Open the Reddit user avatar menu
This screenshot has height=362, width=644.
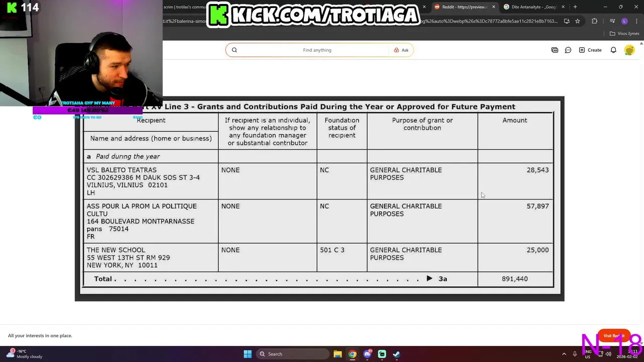(x=629, y=50)
